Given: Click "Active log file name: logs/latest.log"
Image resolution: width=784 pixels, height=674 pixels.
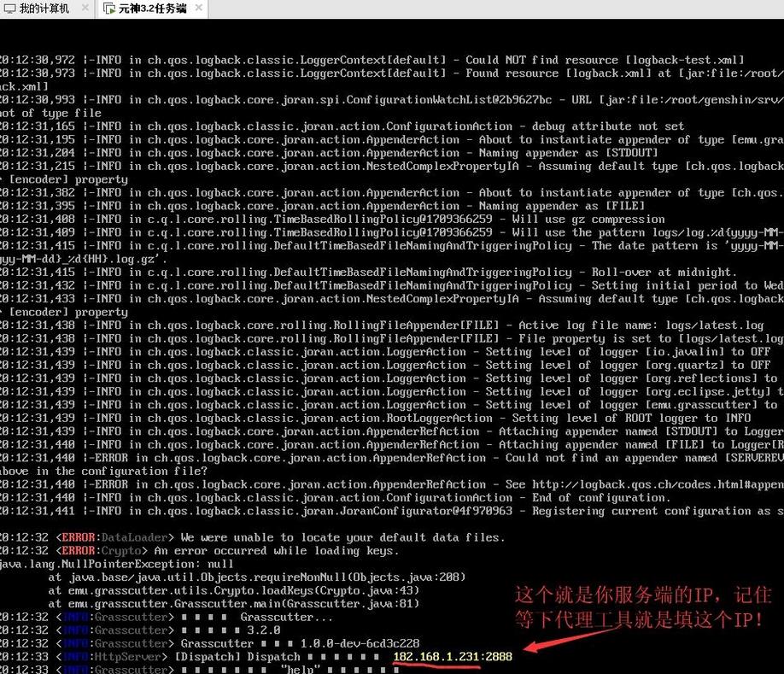Looking at the screenshot, I should click(641, 325).
